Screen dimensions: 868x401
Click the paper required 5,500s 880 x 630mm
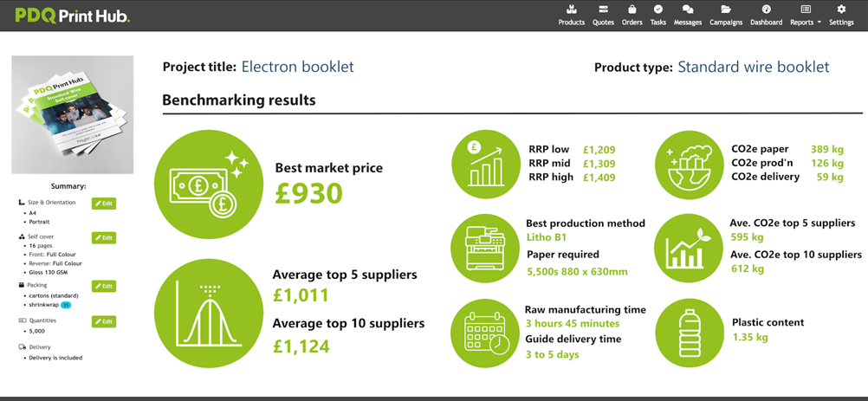point(576,272)
